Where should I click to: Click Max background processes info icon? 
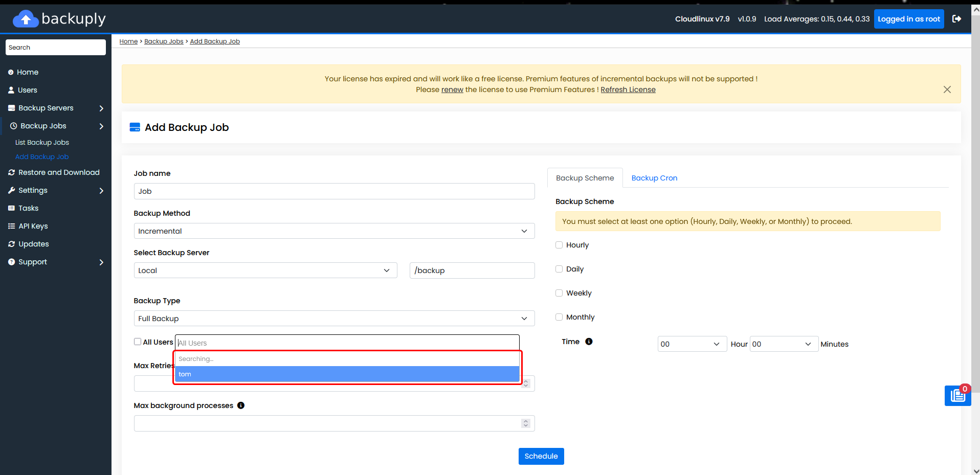tap(241, 405)
